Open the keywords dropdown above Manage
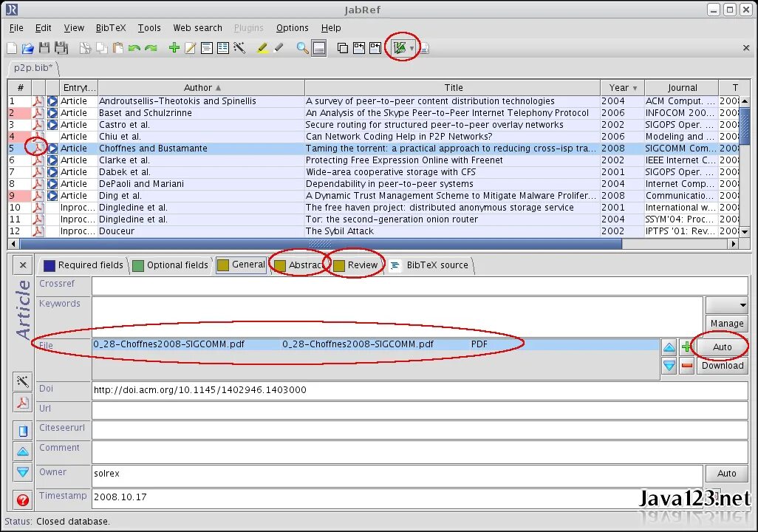Screen dimensions: 758x532 tap(726, 304)
